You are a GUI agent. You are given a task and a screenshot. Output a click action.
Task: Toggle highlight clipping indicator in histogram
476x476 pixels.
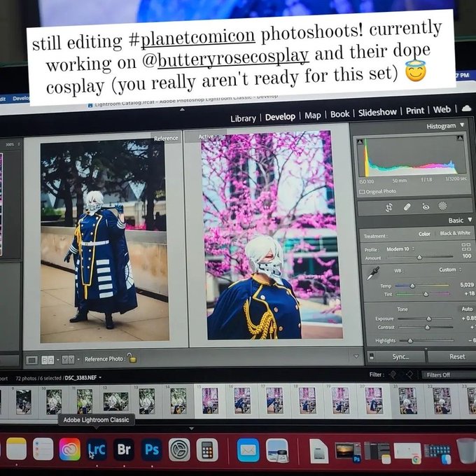[460, 138]
